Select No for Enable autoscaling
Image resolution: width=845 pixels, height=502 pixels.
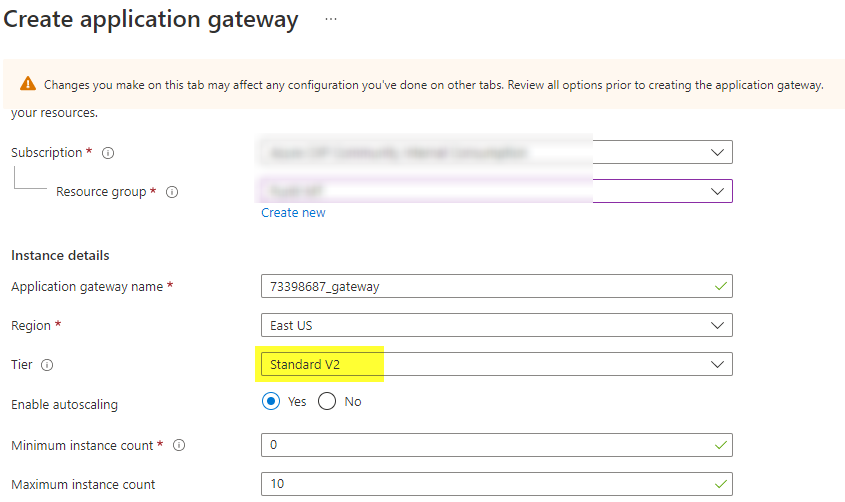(x=327, y=401)
